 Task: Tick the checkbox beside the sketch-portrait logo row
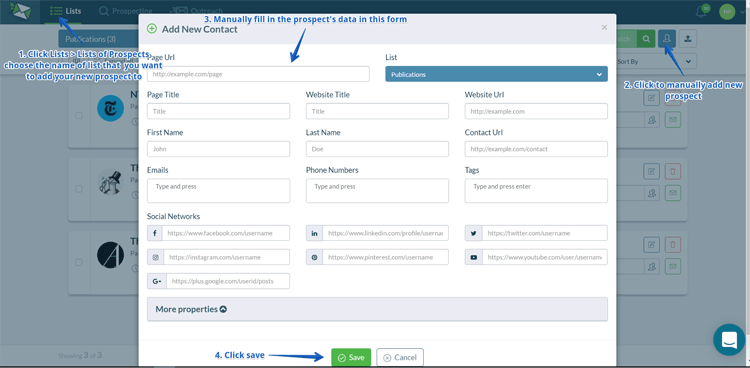[79, 189]
